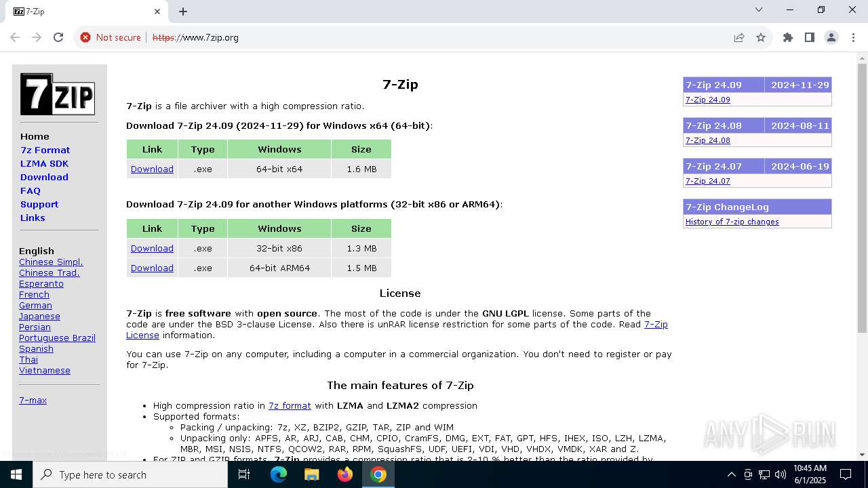Switch language to Esperanto
Image resolution: width=868 pixels, height=488 pixels.
(x=41, y=283)
